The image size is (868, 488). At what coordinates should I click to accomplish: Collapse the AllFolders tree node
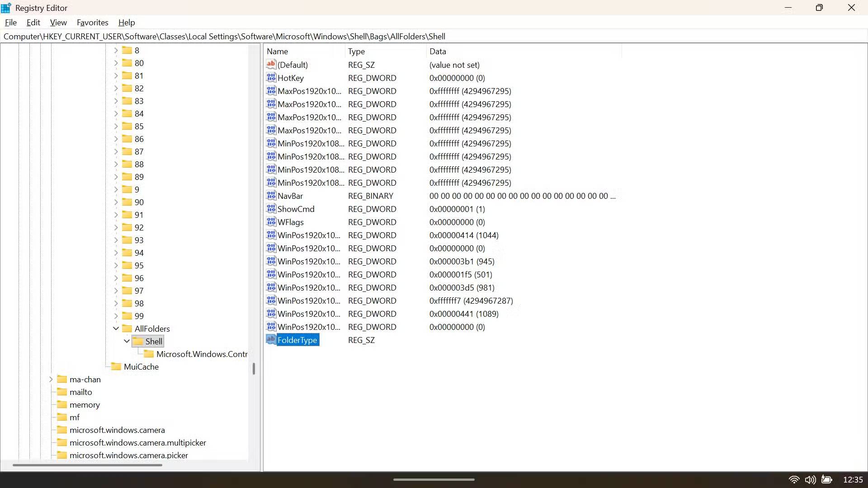(x=116, y=328)
